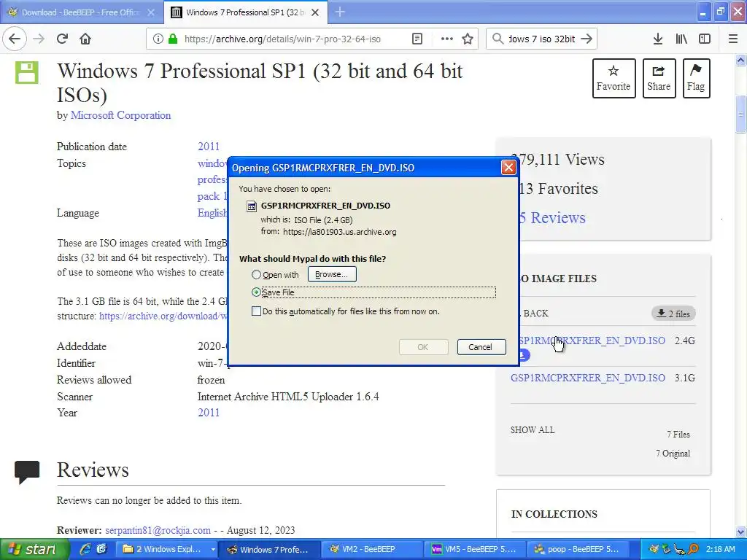Open the Microsoft Corporation author link
This screenshot has height=560, width=747.
[x=120, y=115]
